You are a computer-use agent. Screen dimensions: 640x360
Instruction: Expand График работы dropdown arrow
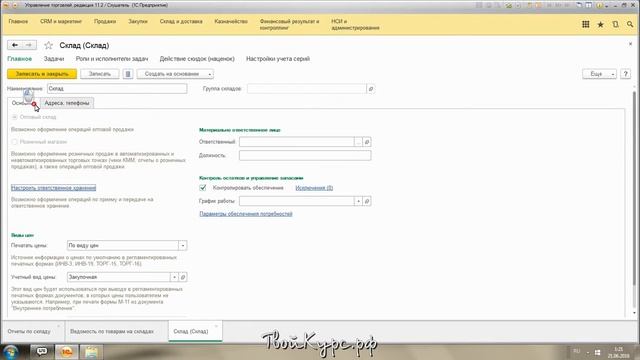click(358, 201)
